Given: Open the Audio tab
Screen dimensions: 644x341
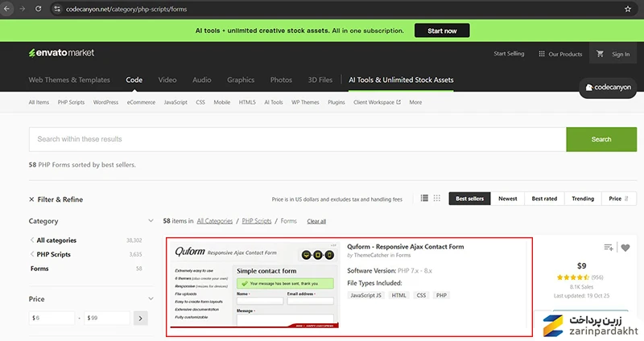Looking at the screenshot, I should (x=202, y=80).
